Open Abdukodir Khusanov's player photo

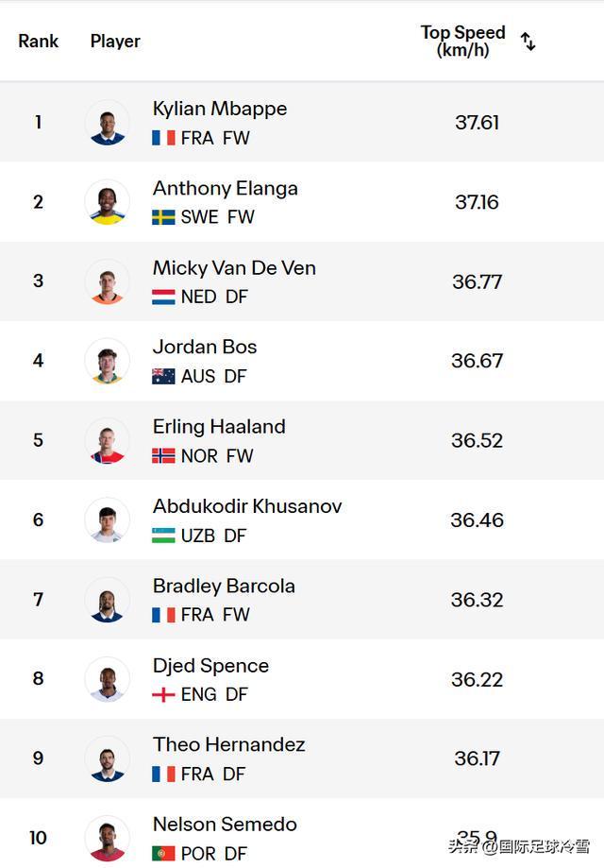point(108,519)
